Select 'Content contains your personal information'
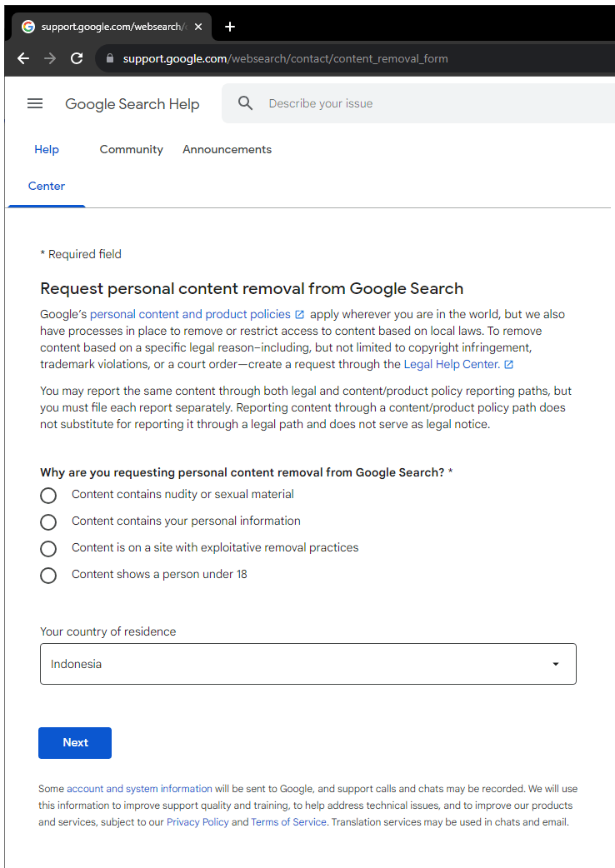This screenshot has width=615, height=868. (47, 521)
